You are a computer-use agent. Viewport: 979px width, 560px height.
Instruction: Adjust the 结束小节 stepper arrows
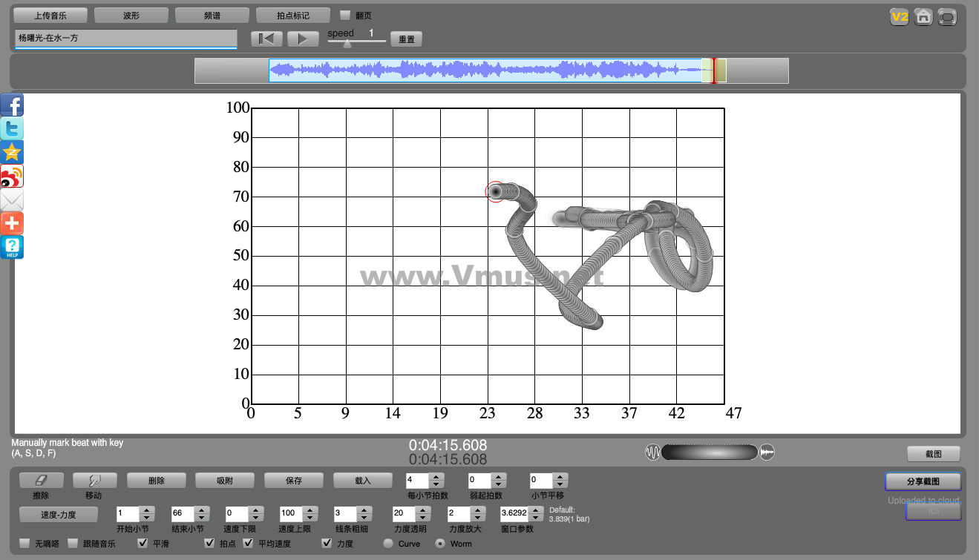click(x=200, y=510)
